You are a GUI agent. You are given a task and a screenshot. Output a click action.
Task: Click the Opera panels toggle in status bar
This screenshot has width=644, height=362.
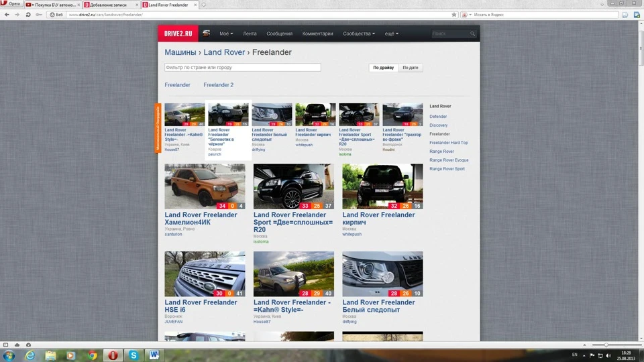click(6, 345)
